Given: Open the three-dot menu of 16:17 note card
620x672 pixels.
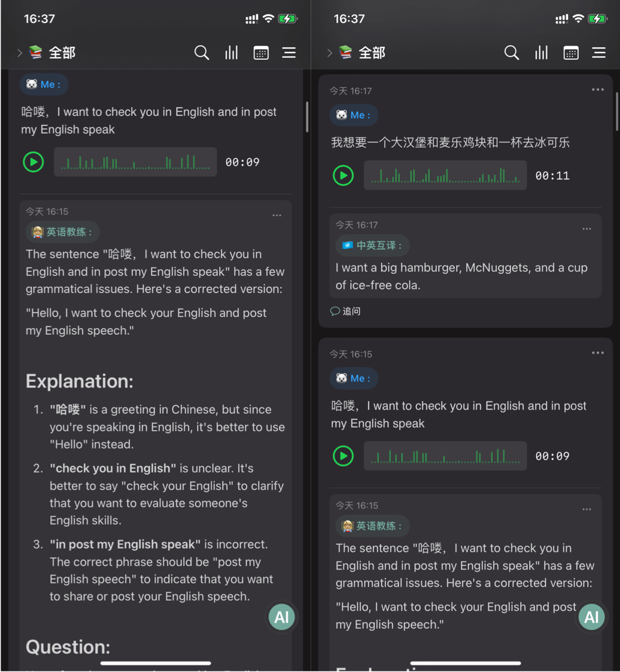Looking at the screenshot, I should point(597,90).
